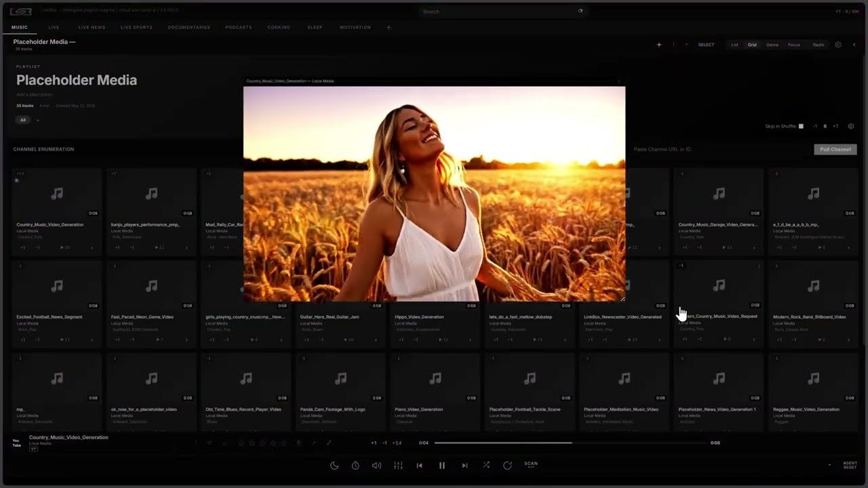Open the COOKING tab

click(279, 28)
